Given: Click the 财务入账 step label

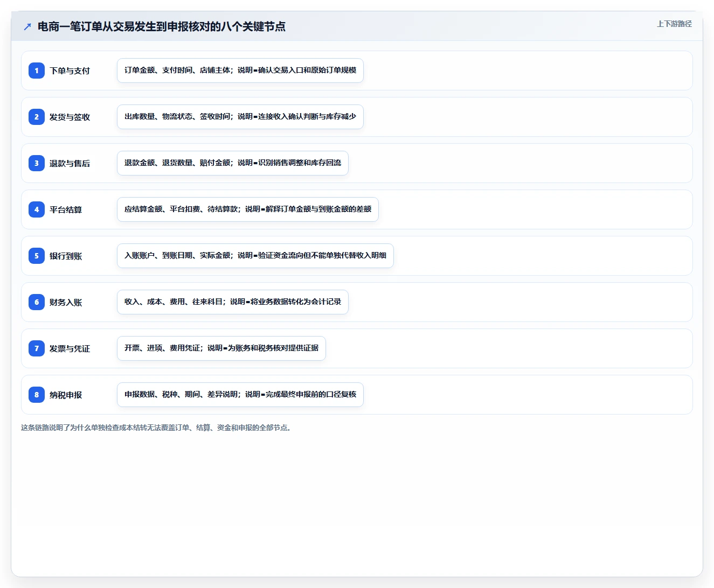Looking at the screenshot, I should [x=66, y=302].
